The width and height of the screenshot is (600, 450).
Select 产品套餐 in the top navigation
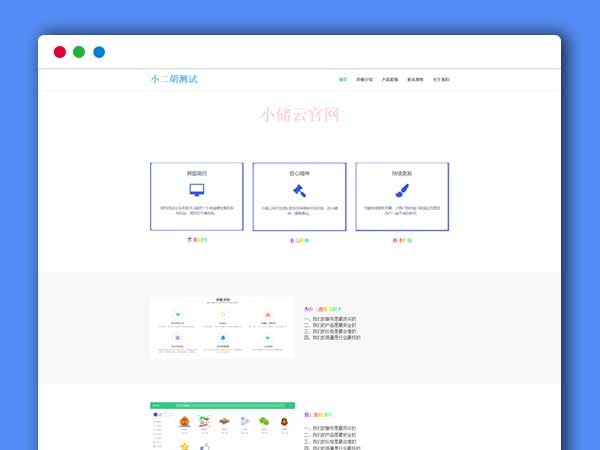[390, 79]
